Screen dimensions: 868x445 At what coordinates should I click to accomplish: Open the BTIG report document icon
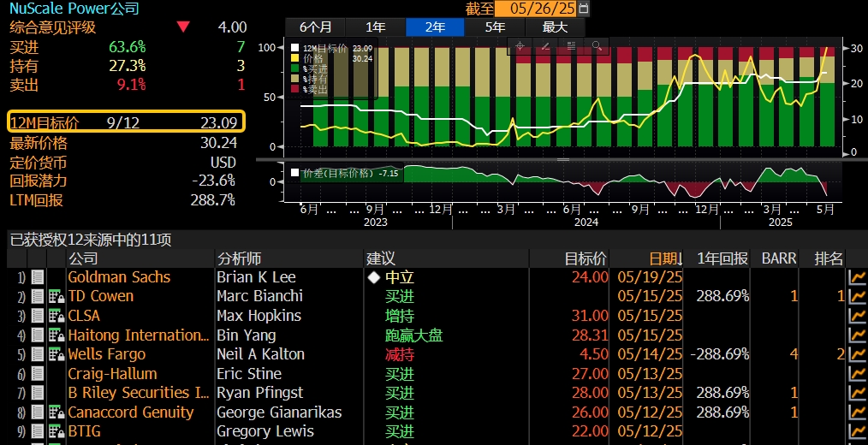coord(37,431)
